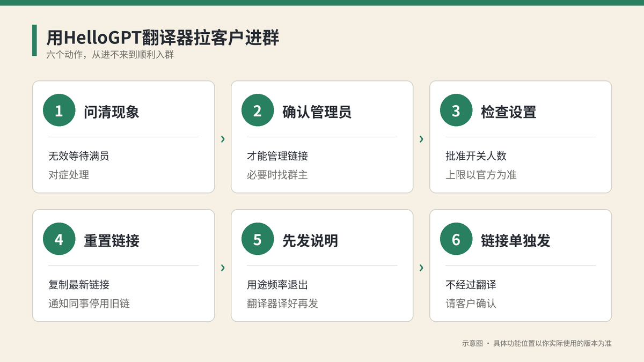Select the line 用途频率退出

[277, 285]
